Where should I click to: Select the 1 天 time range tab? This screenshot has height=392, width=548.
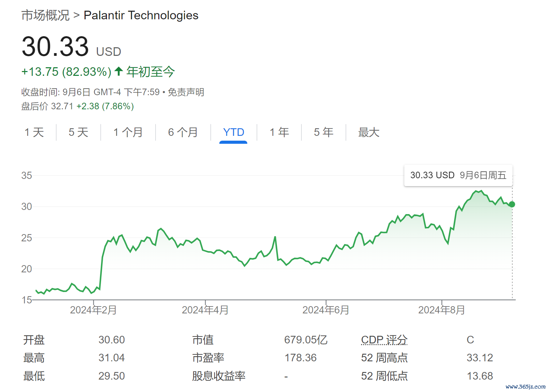pos(34,132)
